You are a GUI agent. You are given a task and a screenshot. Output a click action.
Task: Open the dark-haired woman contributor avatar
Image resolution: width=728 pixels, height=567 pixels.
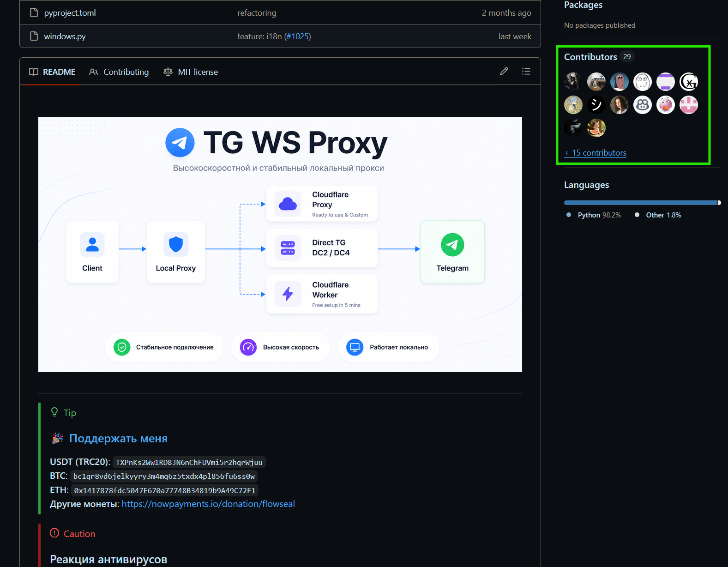tap(620, 105)
